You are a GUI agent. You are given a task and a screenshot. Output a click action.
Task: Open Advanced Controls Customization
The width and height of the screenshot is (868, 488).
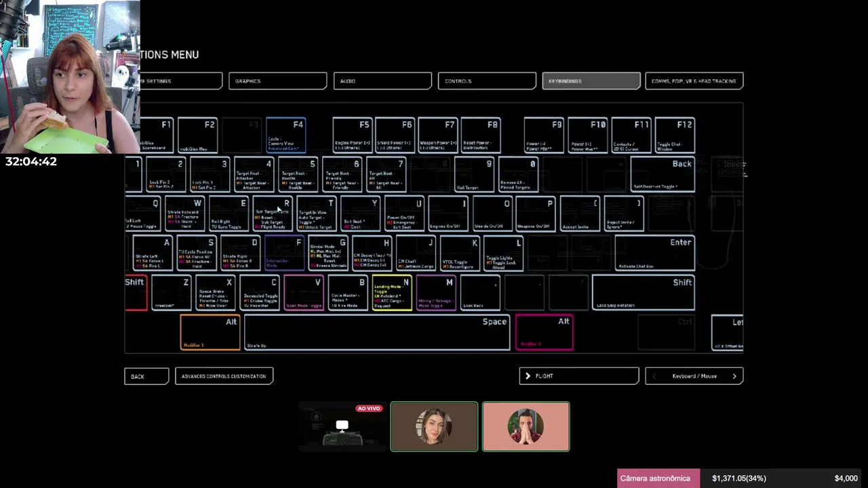pyautogui.click(x=224, y=376)
